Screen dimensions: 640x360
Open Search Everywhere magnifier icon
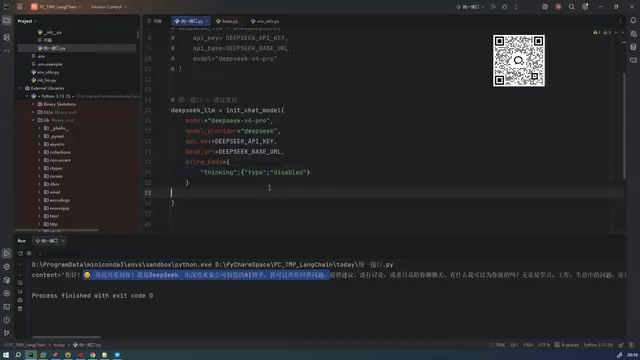click(571, 7)
